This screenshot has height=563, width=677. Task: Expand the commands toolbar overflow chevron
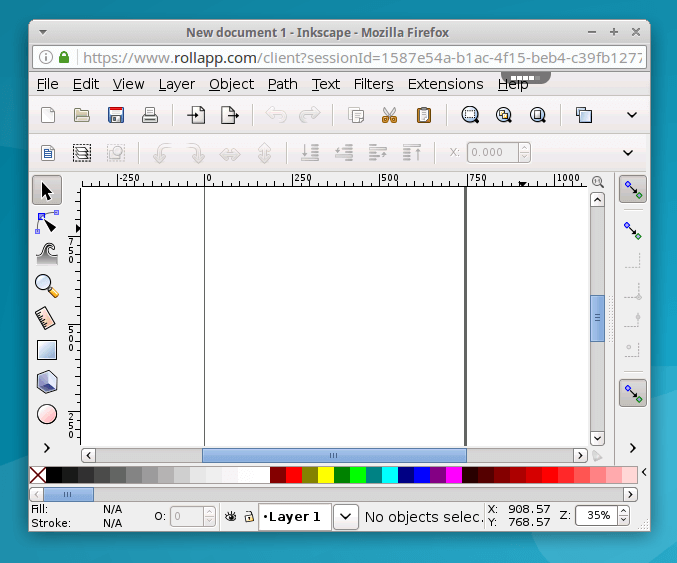631,115
